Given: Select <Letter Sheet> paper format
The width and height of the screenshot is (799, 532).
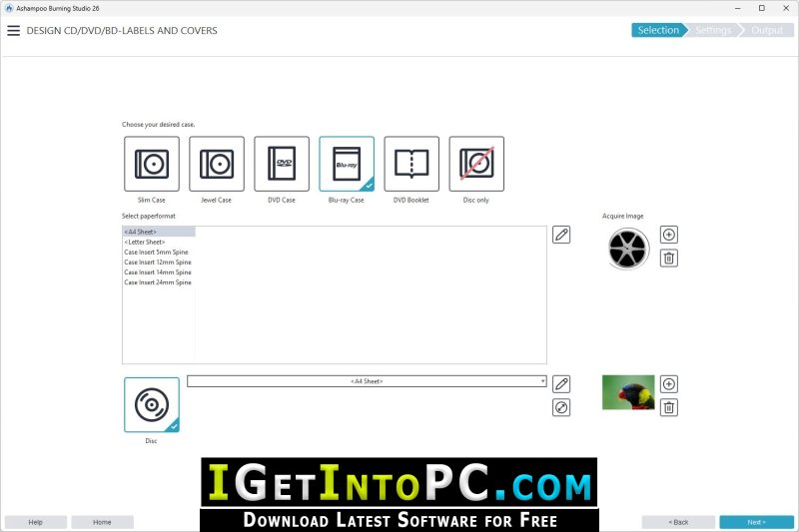Looking at the screenshot, I should tap(159, 242).
